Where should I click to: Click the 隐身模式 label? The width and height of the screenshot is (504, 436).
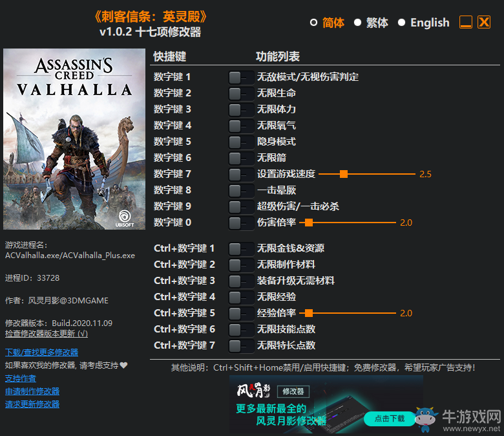[x=277, y=142]
